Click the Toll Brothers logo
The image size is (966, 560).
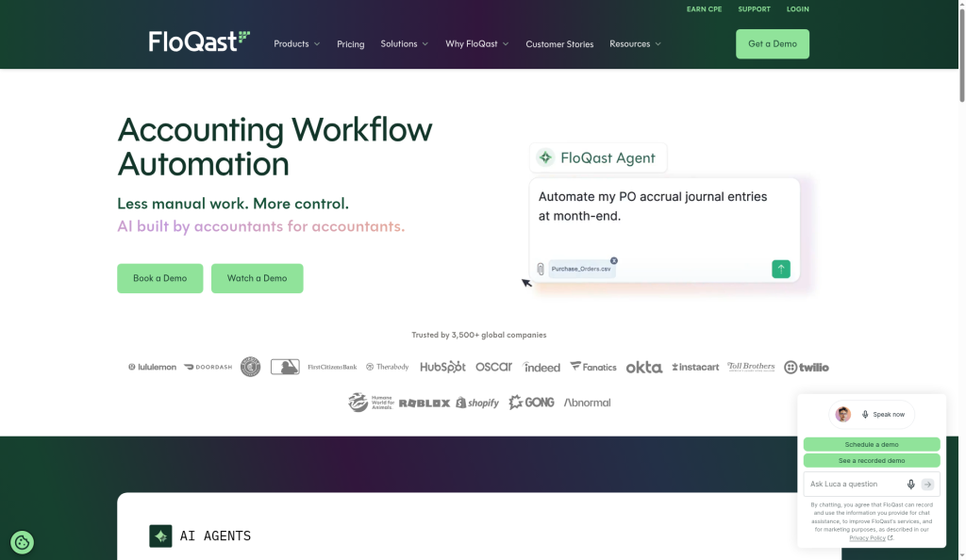tap(751, 367)
